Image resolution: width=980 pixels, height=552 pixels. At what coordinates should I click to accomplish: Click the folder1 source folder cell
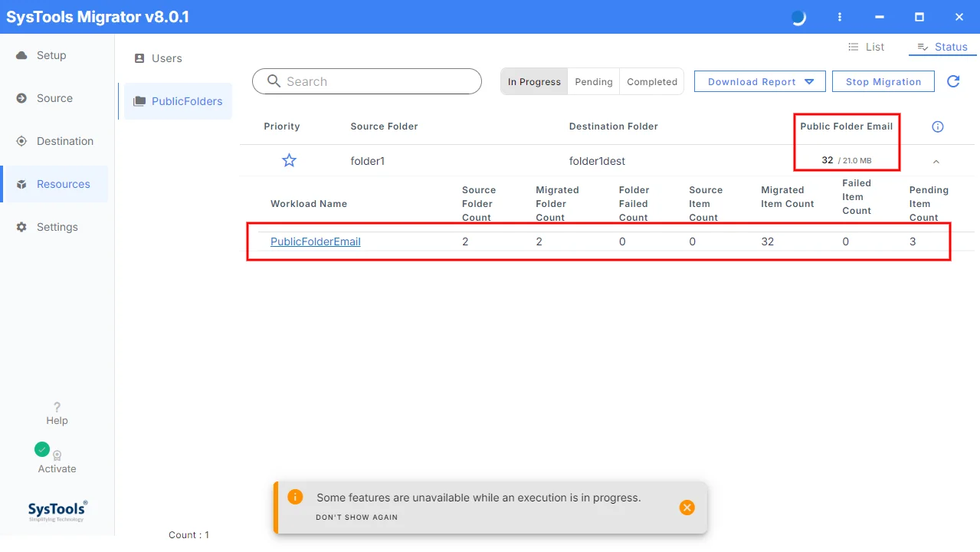368,161
